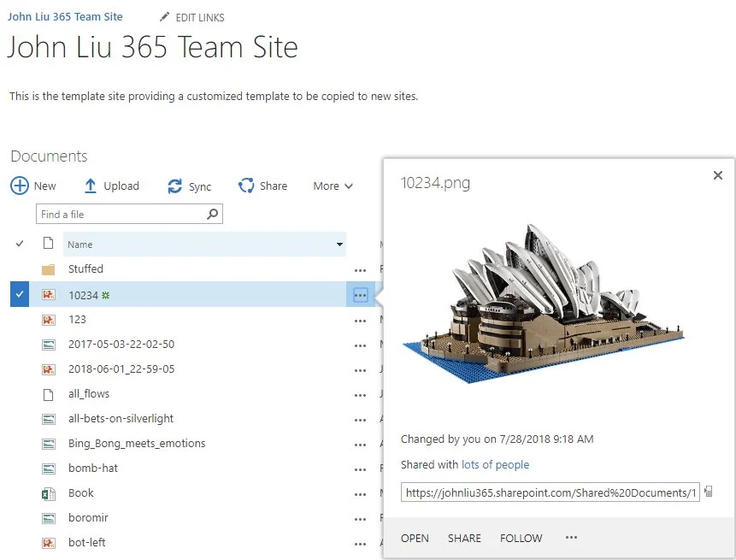Screen dimensions: 736x560
Task: Open ellipsis menu for boromir file
Action: click(x=360, y=518)
